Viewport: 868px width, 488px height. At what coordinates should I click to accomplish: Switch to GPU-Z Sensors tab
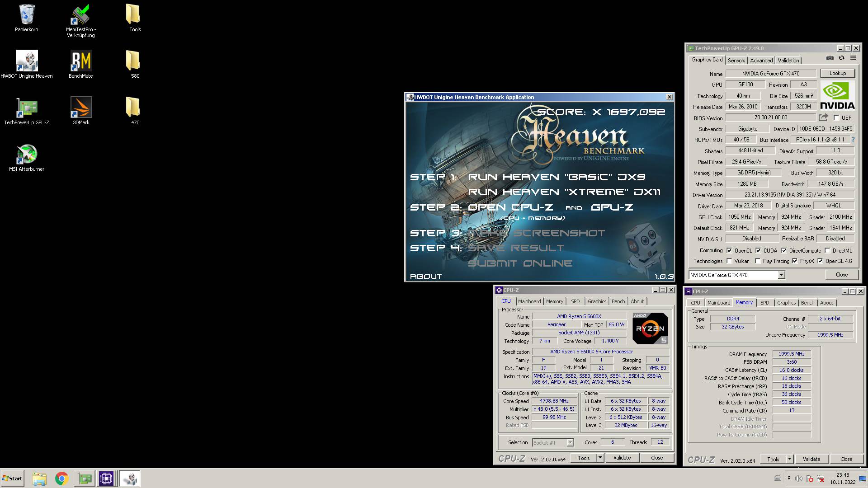pyautogui.click(x=736, y=60)
